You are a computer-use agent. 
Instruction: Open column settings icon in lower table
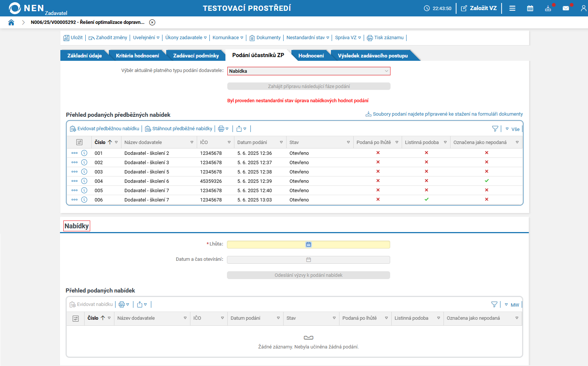tap(76, 318)
